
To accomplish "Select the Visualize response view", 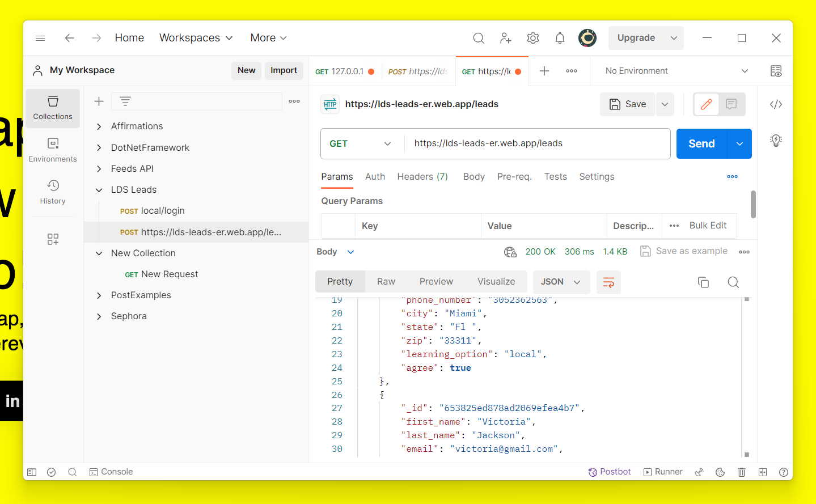I will coord(496,282).
